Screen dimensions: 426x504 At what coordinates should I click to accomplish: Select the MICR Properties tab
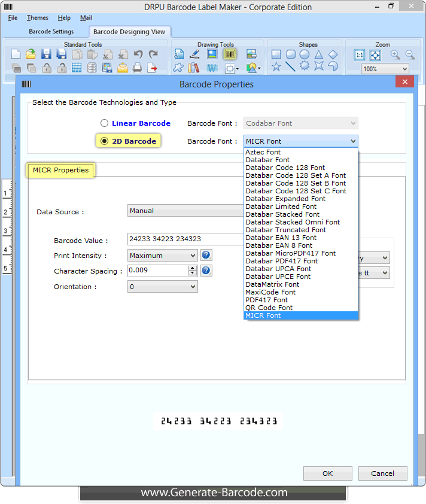[x=60, y=170]
